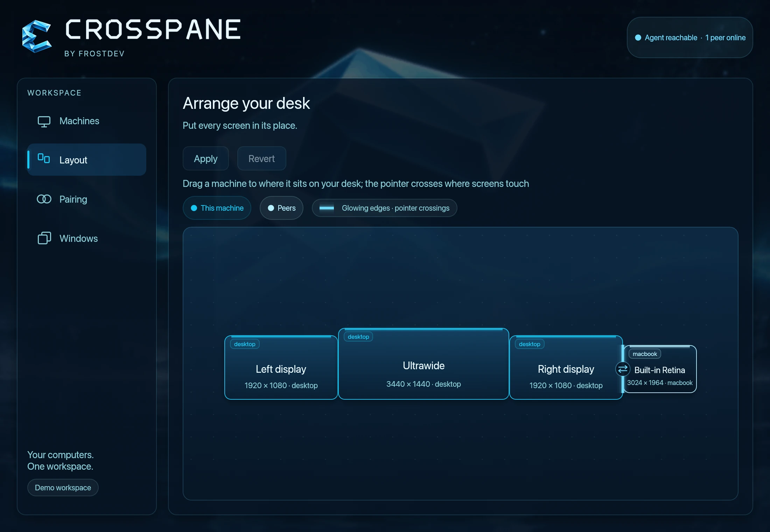The width and height of the screenshot is (770, 532).
Task: Click the Windows stacked squares icon
Action: (x=44, y=238)
